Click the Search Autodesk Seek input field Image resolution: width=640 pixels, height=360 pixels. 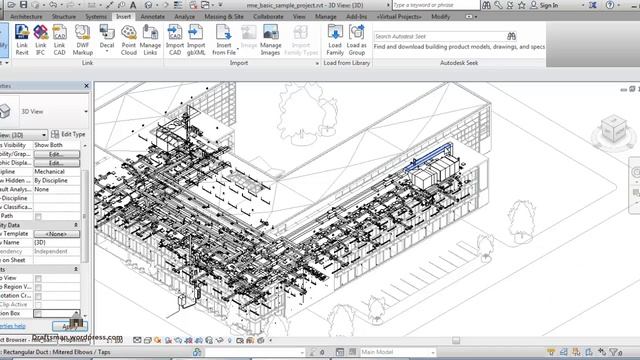pos(440,36)
